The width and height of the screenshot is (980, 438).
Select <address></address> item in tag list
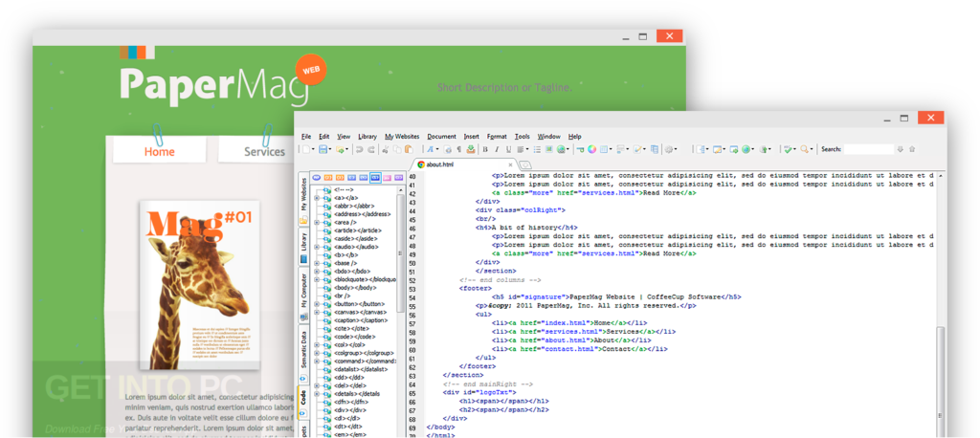[x=363, y=213]
